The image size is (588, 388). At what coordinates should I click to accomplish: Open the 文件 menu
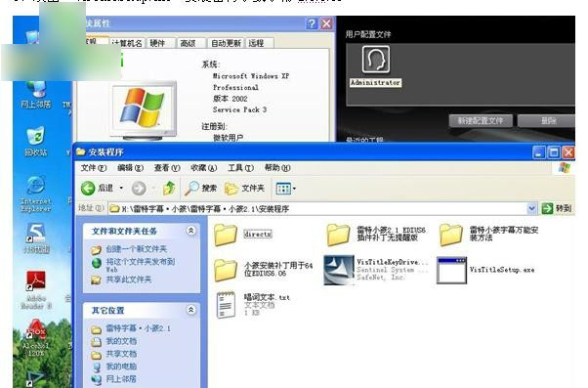94,168
